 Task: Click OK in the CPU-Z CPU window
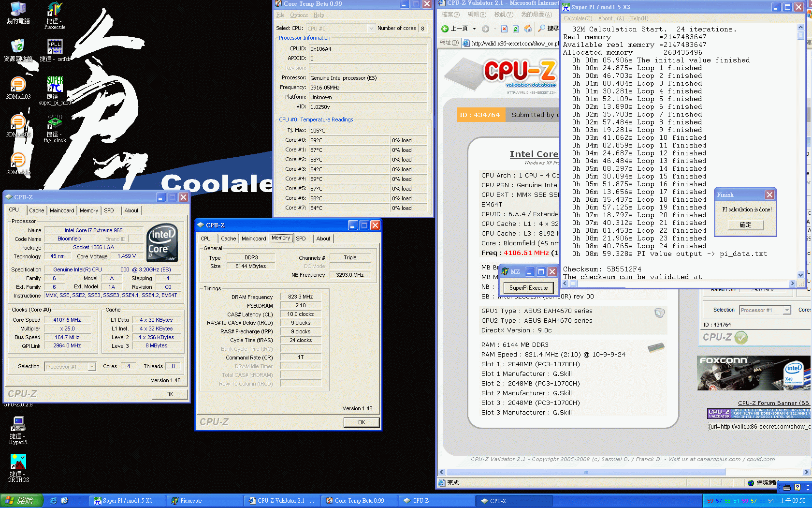pos(170,394)
